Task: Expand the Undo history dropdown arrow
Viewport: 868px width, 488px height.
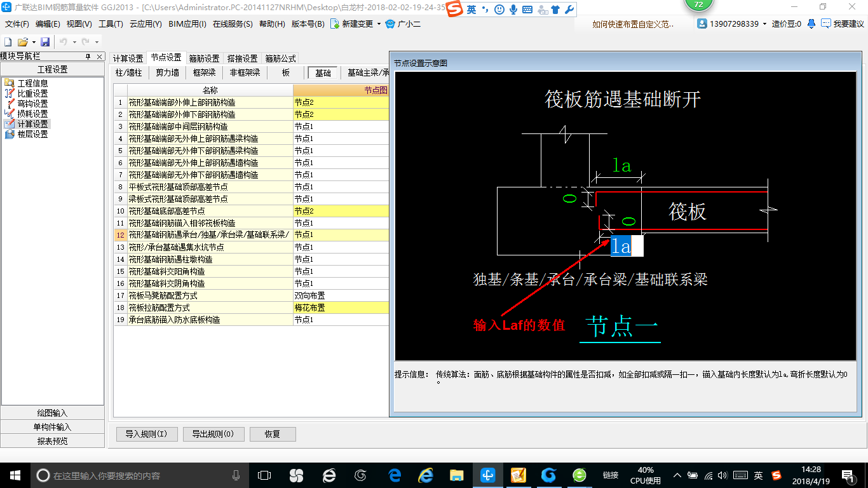Action: [x=74, y=42]
